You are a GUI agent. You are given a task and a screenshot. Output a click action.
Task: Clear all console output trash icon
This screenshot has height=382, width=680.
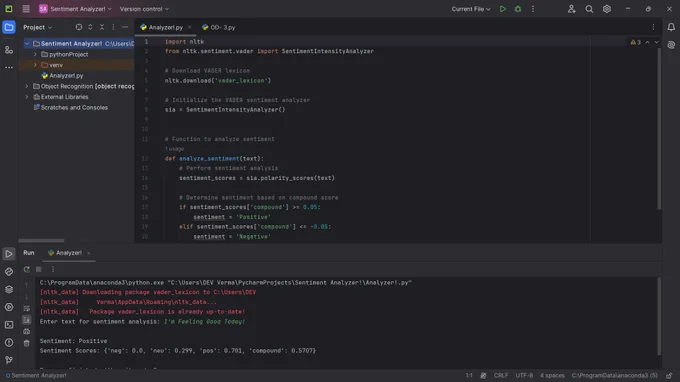26,343
